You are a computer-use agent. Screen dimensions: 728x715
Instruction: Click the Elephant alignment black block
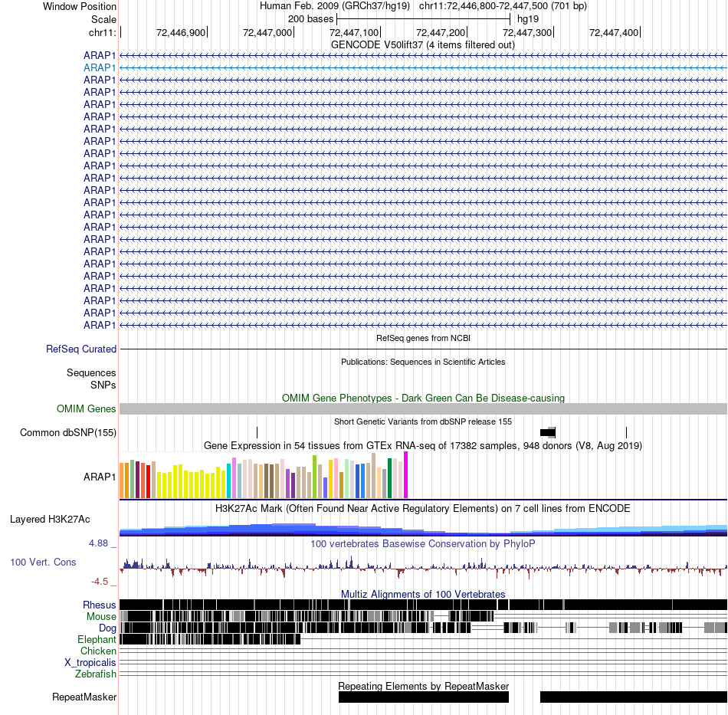[x=210, y=639]
